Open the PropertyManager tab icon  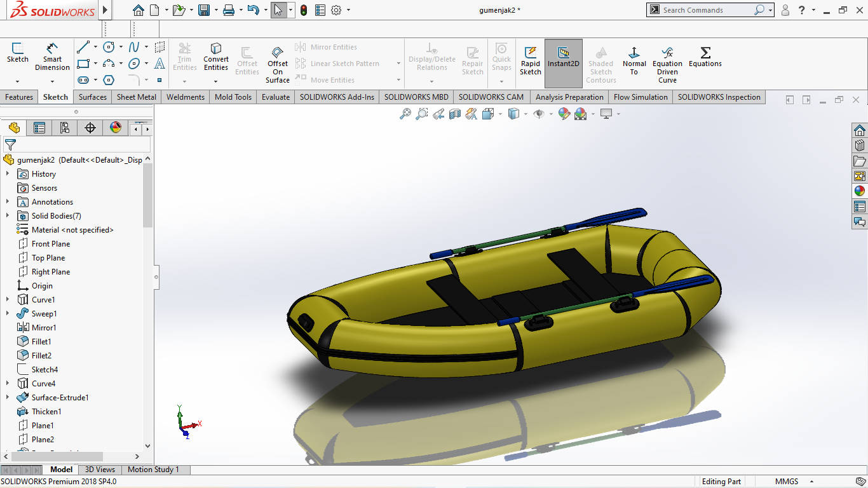[39, 128]
